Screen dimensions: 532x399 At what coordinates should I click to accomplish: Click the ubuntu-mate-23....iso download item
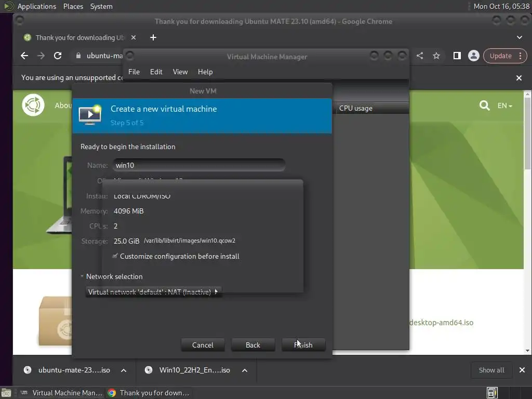click(x=67, y=370)
